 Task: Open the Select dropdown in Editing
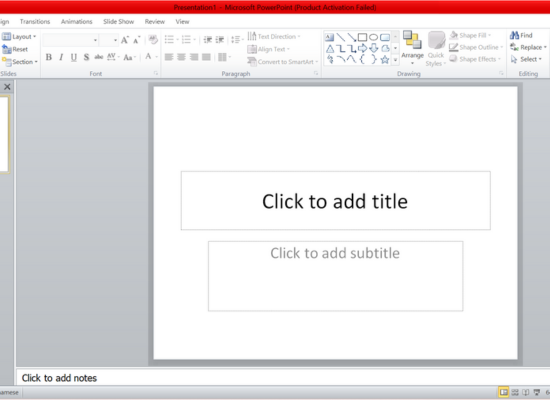coord(526,59)
